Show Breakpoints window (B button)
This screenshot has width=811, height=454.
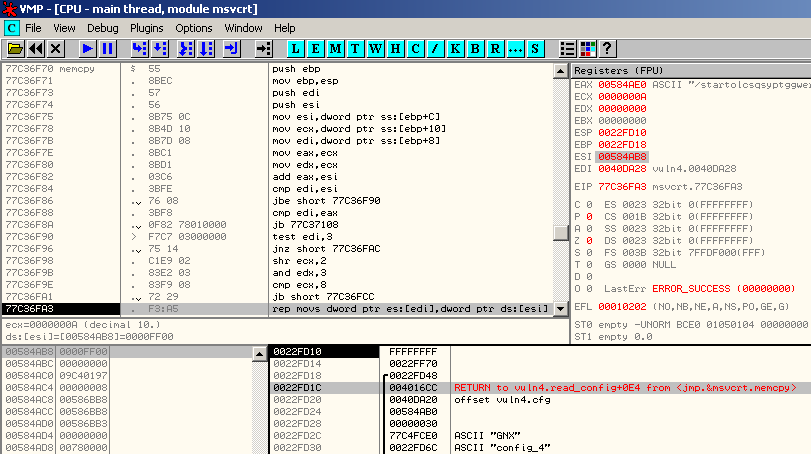coord(475,48)
